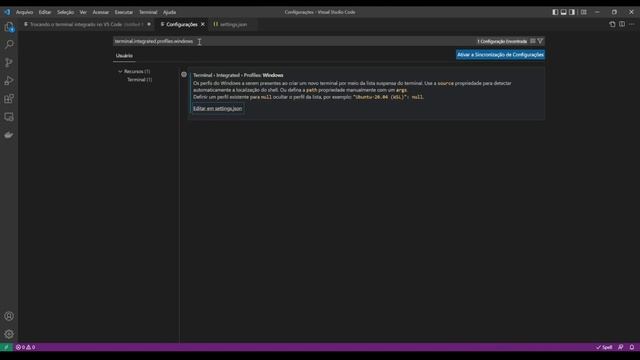The image size is (640, 360).
Task: Focus the settings search input field
Action: coord(329,41)
